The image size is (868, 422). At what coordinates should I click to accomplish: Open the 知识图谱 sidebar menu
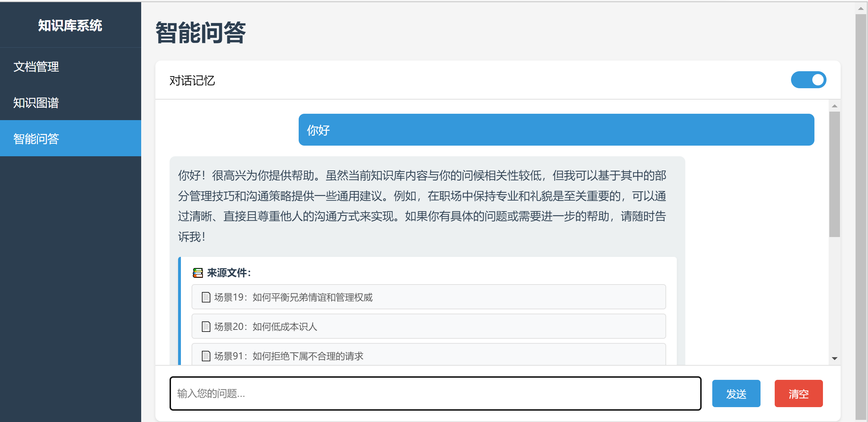point(71,103)
